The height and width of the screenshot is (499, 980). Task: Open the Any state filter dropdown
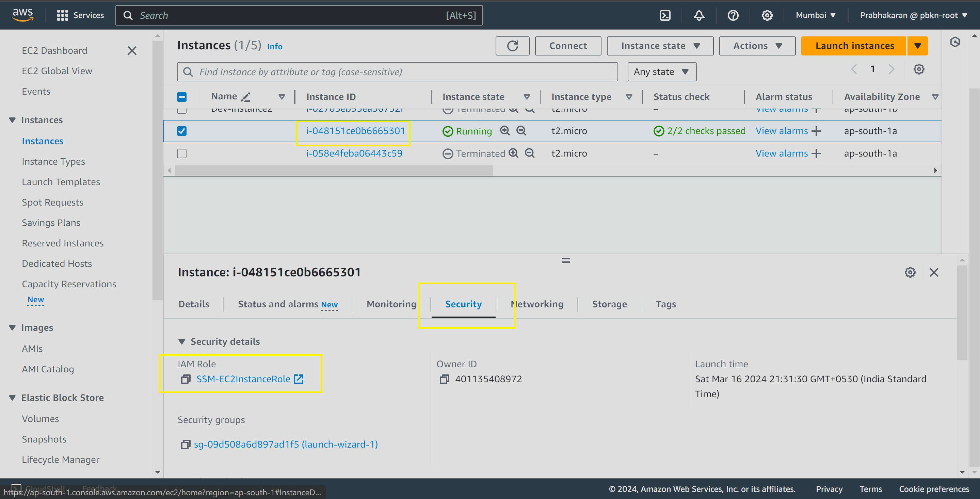[x=662, y=71]
